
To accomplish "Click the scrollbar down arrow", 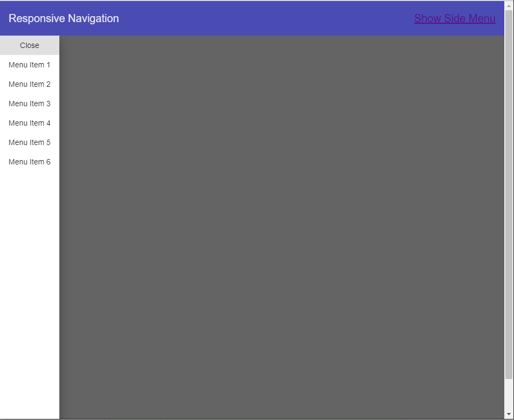I will coord(509,415).
